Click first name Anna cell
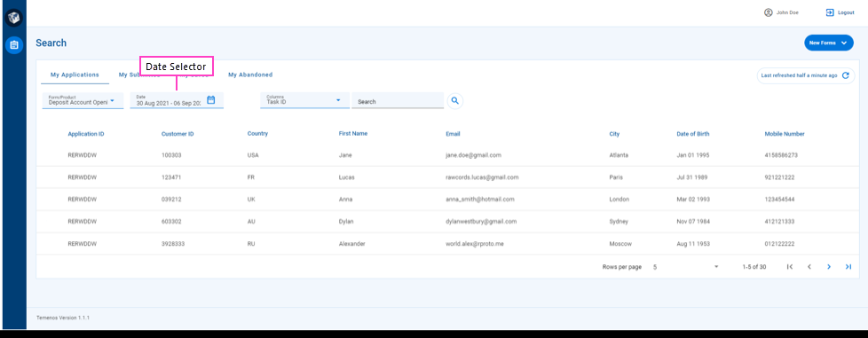868x338 pixels. pos(345,199)
